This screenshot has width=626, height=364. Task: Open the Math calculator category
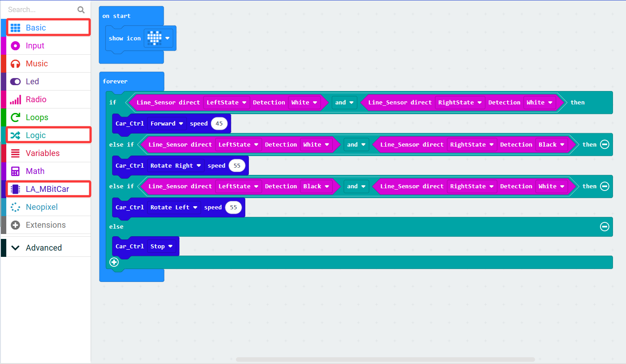click(x=48, y=171)
